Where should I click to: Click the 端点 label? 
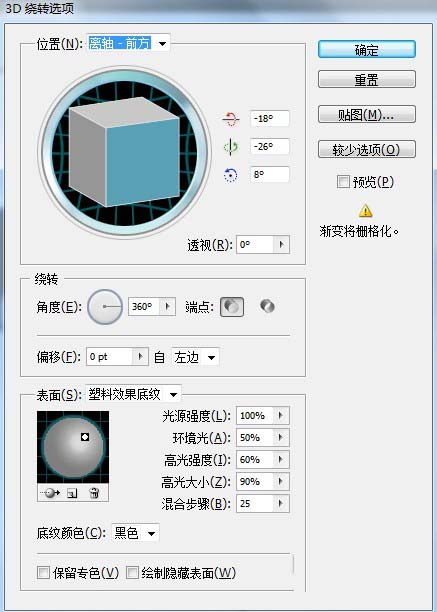pyautogui.click(x=199, y=307)
